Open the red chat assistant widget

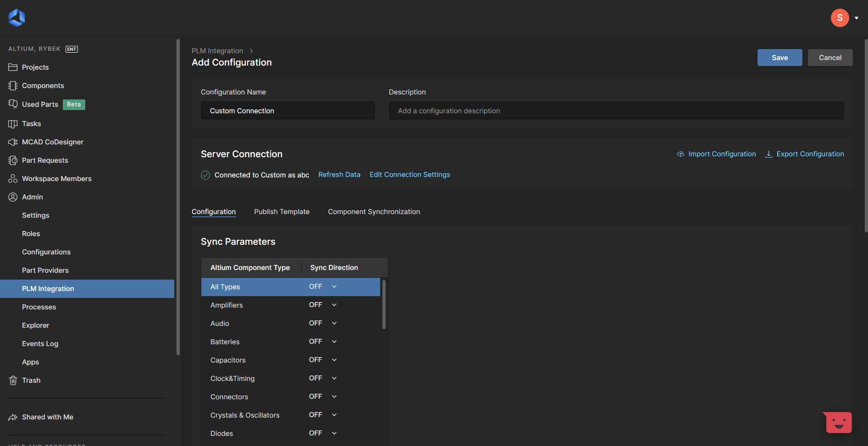point(838,422)
